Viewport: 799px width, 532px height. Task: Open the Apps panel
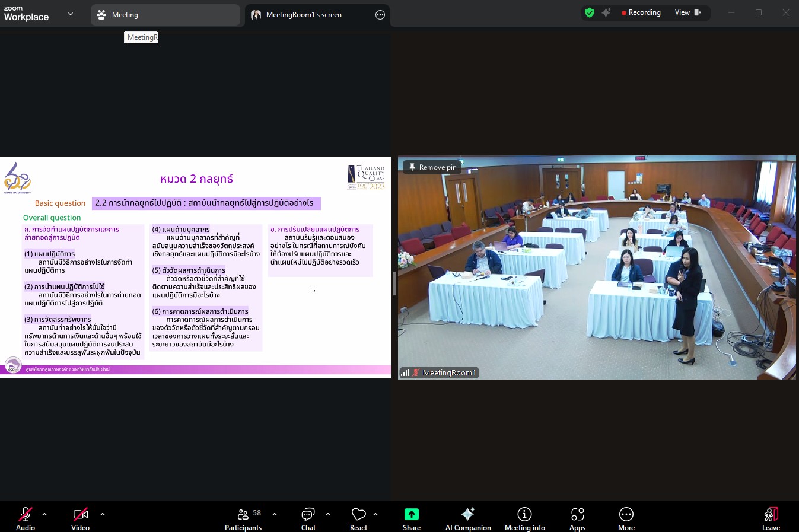pos(577,517)
